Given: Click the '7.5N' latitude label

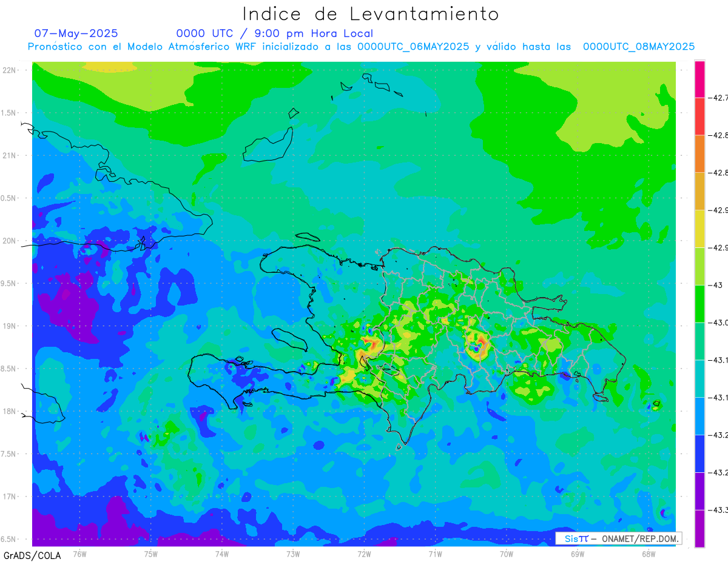Looking at the screenshot, I should click(8, 454).
